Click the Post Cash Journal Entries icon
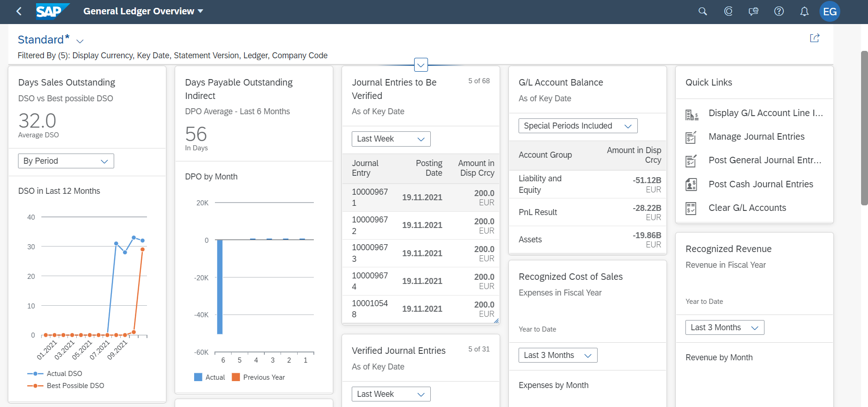 tap(691, 185)
